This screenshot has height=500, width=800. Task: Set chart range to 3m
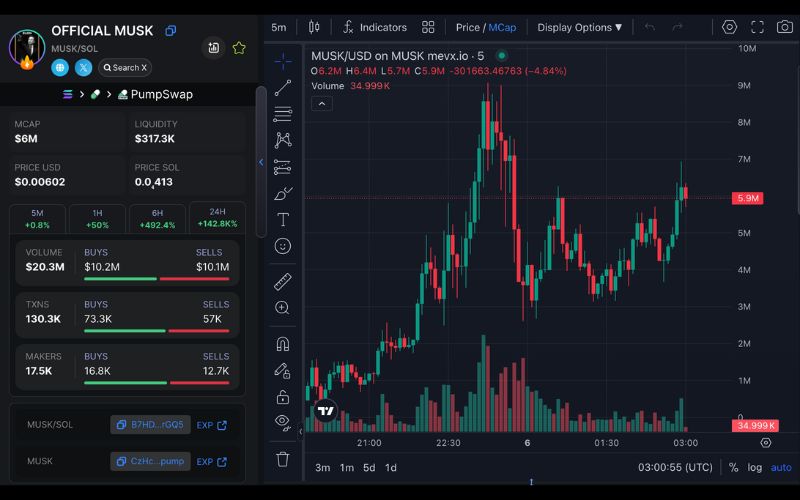(x=322, y=467)
